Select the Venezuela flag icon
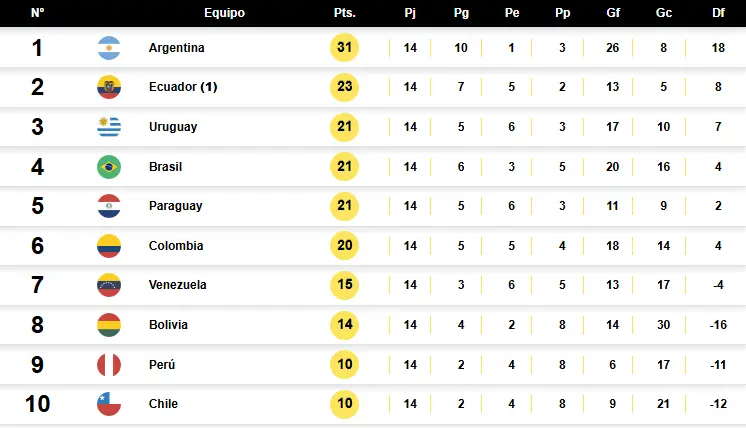 click(x=109, y=285)
